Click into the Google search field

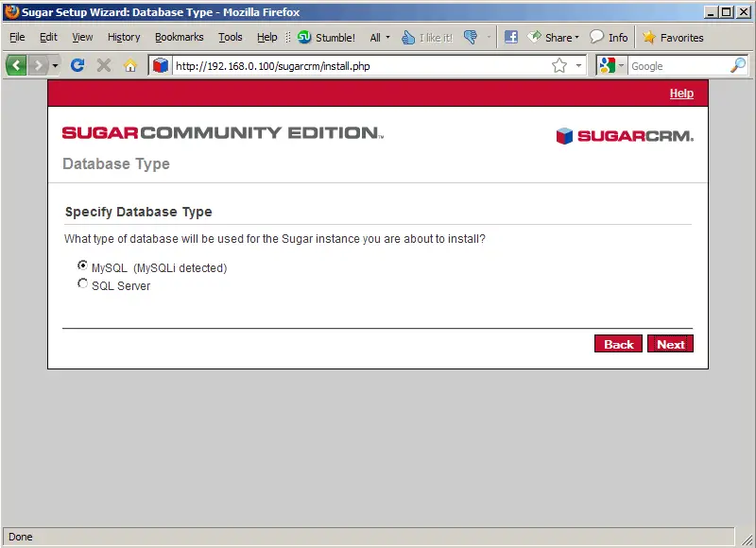coord(679,66)
